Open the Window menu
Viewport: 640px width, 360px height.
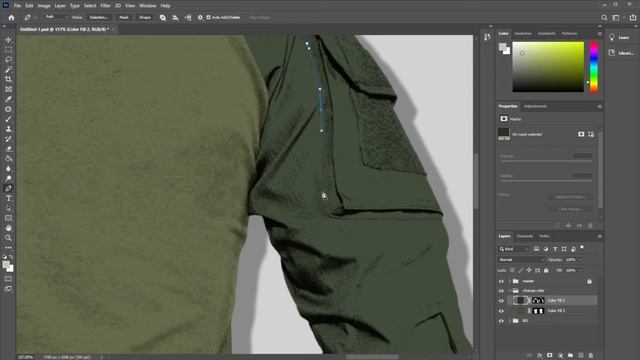pos(148,6)
